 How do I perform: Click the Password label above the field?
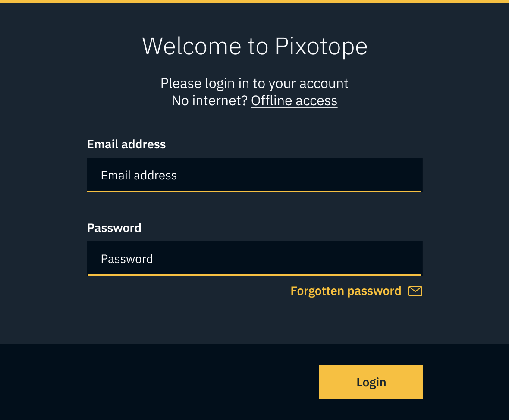(114, 228)
